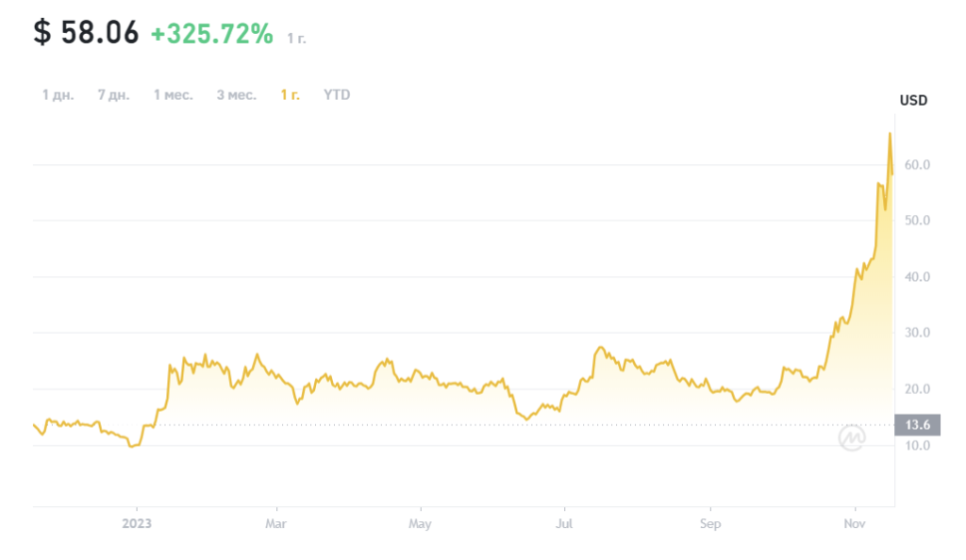Switch chart to YTD view
The width and height of the screenshot is (966, 560).
(x=337, y=95)
